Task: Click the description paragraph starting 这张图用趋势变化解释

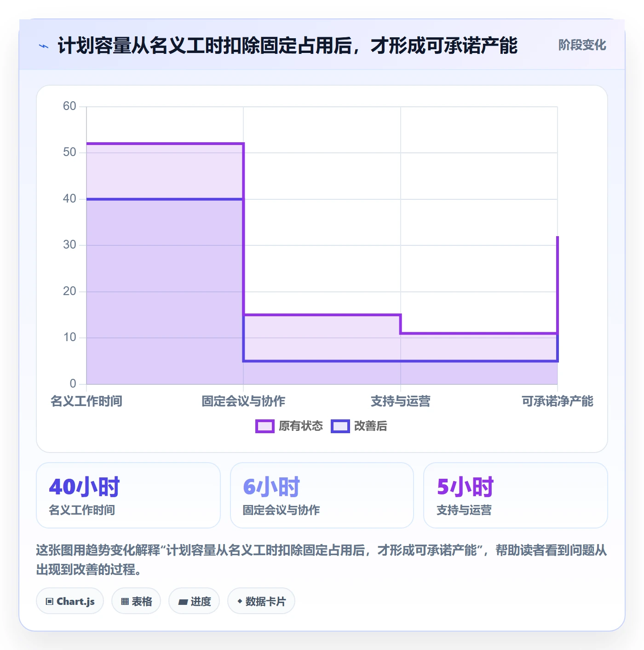Action: tap(322, 560)
